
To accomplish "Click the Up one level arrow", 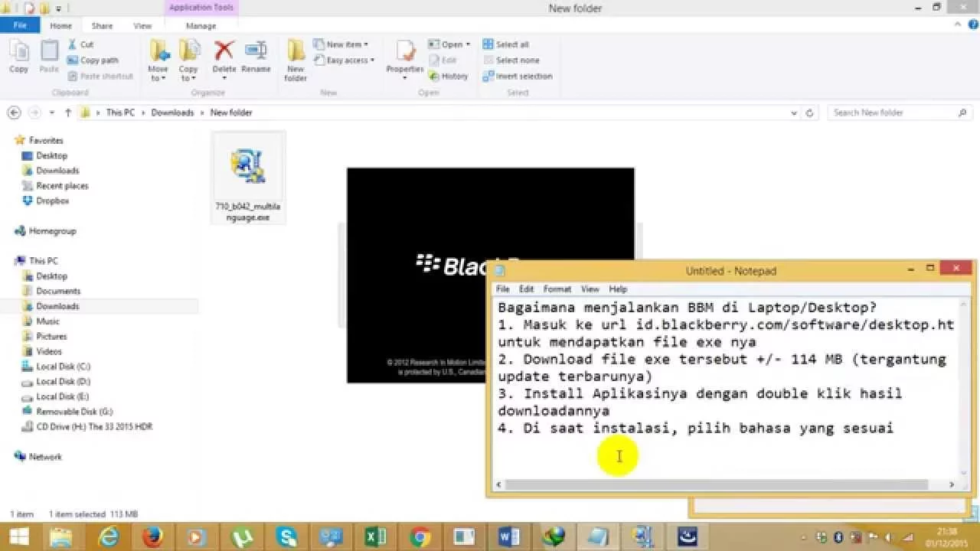I will tap(68, 112).
